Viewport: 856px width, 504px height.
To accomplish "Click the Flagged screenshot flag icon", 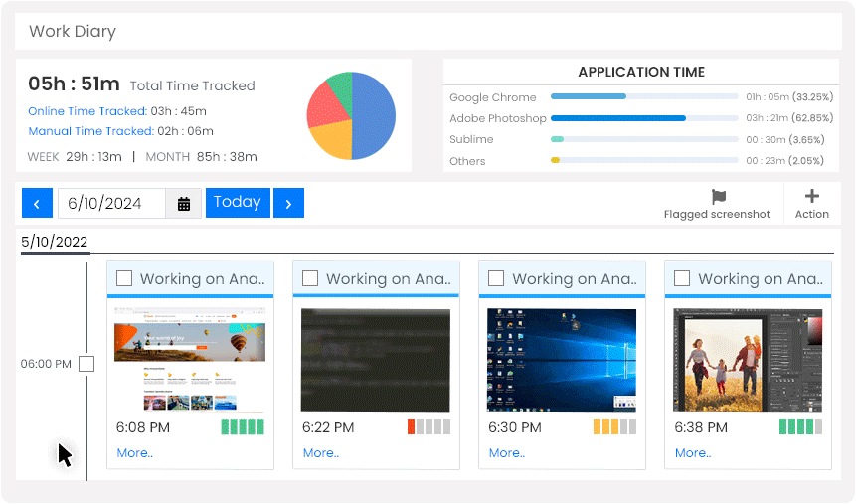I will [719, 197].
